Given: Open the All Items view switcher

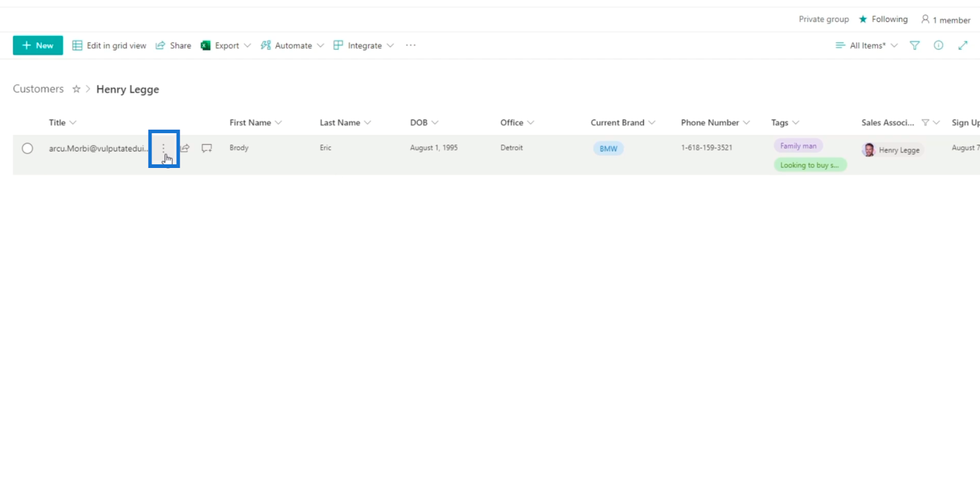Looking at the screenshot, I should point(867,45).
